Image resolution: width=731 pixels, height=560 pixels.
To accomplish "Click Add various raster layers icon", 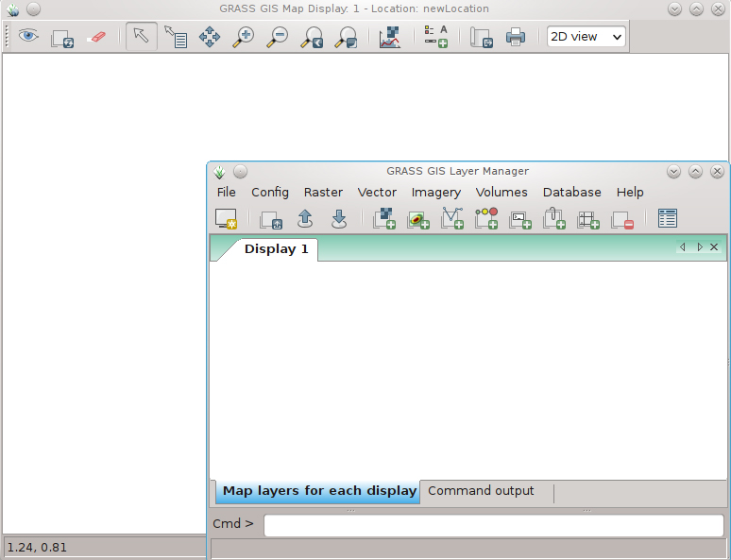I will [418, 219].
